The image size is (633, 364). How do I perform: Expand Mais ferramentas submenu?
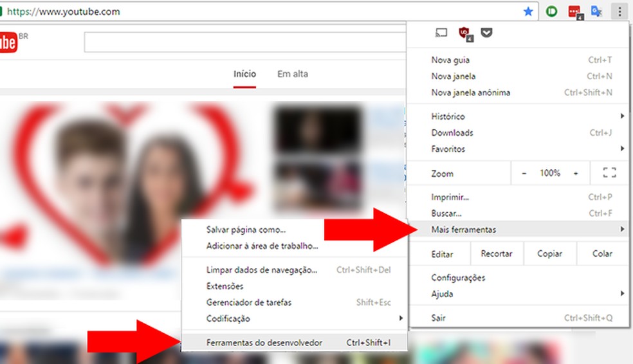(518, 229)
